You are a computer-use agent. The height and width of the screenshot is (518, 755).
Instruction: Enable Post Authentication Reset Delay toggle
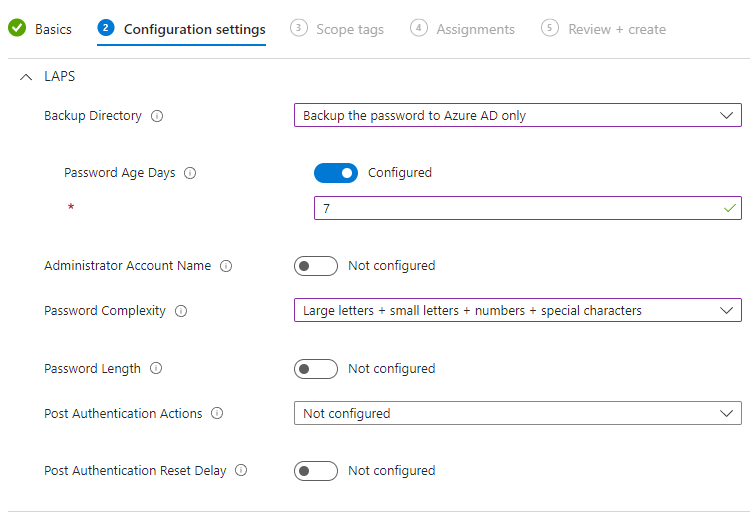tap(316, 471)
